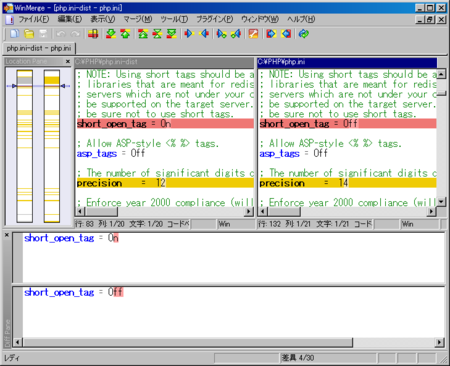Viewport: 450px width, 366px height.
Task: Select the php.ini-dist - php.ini tab
Action: [39, 48]
